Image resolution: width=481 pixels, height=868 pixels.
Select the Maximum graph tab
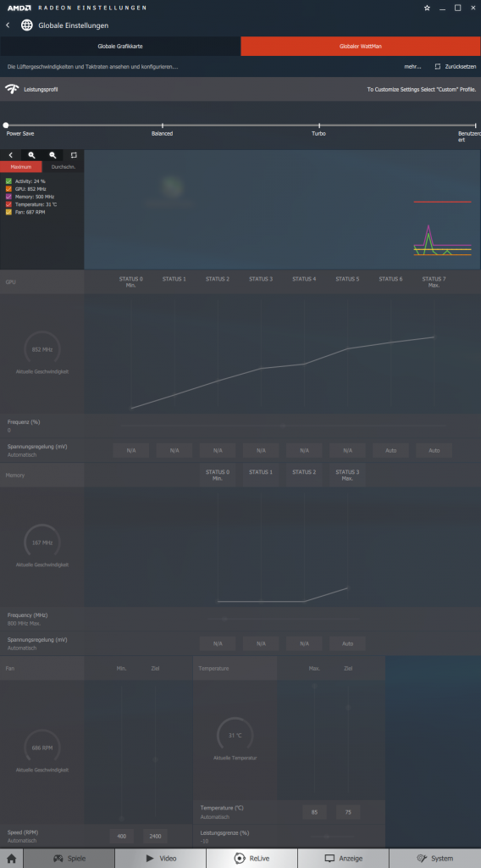21,167
